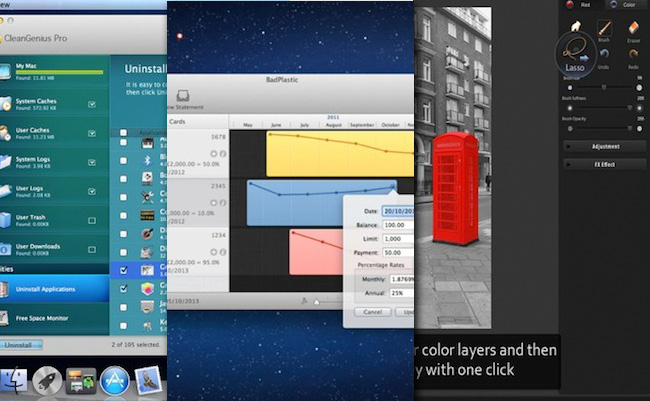Screen dimensions: 650x401
Task: Enable the User Trash checkbox
Action: (92, 219)
